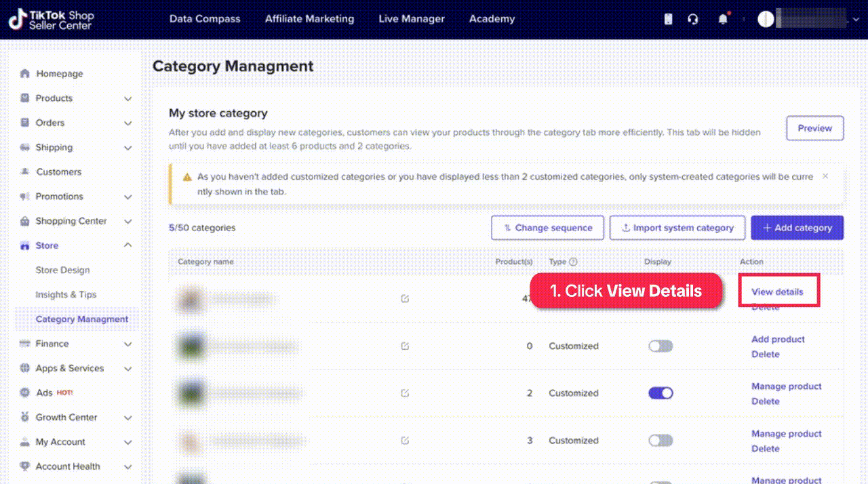
Task: Click the notification bell icon
Action: click(723, 19)
